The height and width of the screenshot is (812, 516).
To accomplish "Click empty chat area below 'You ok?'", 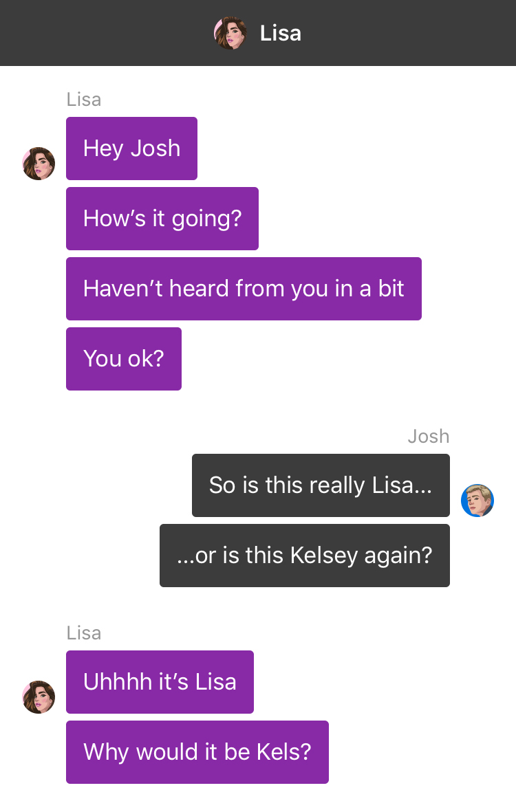I will click(x=259, y=409).
